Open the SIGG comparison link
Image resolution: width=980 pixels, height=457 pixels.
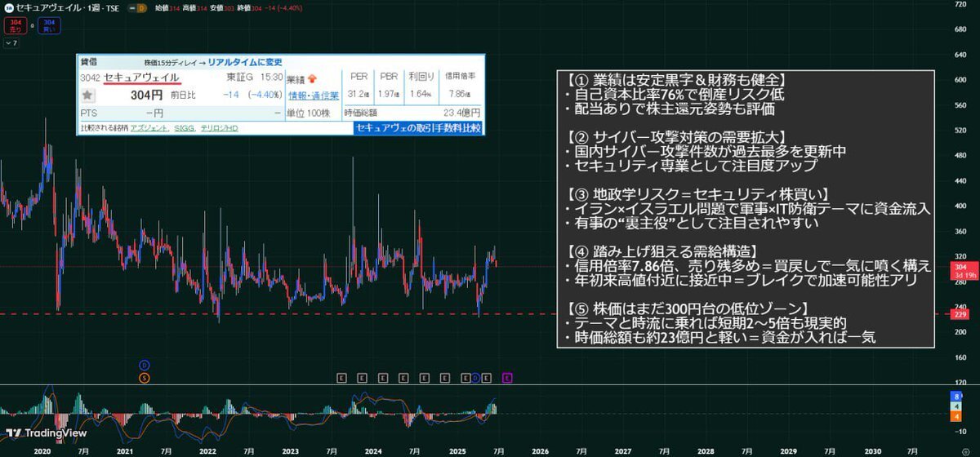184,129
